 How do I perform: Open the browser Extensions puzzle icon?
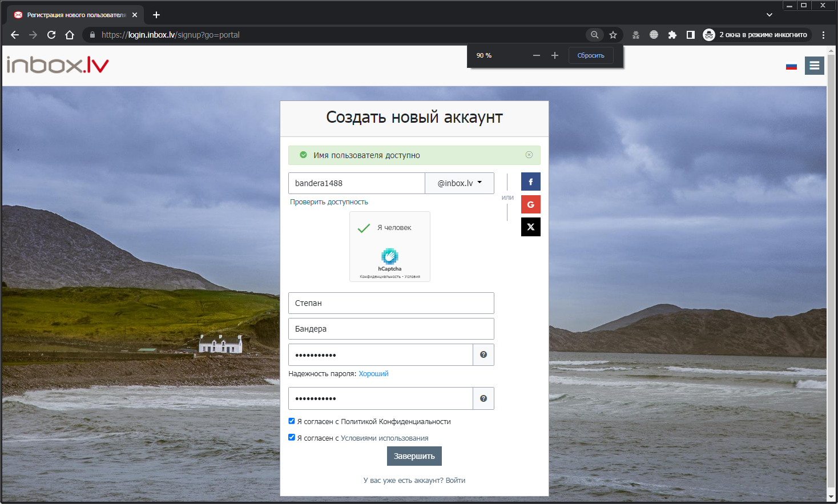(x=672, y=35)
